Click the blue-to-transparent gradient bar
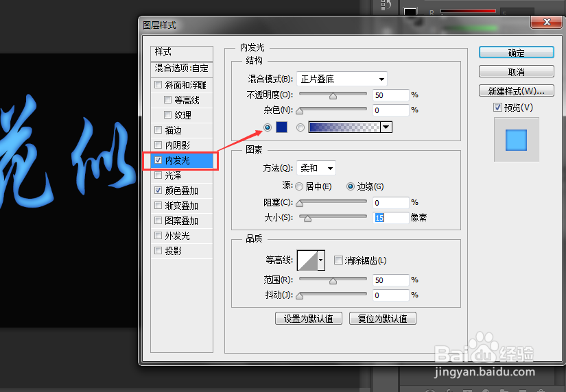The height and width of the screenshot is (392, 566). (344, 127)
